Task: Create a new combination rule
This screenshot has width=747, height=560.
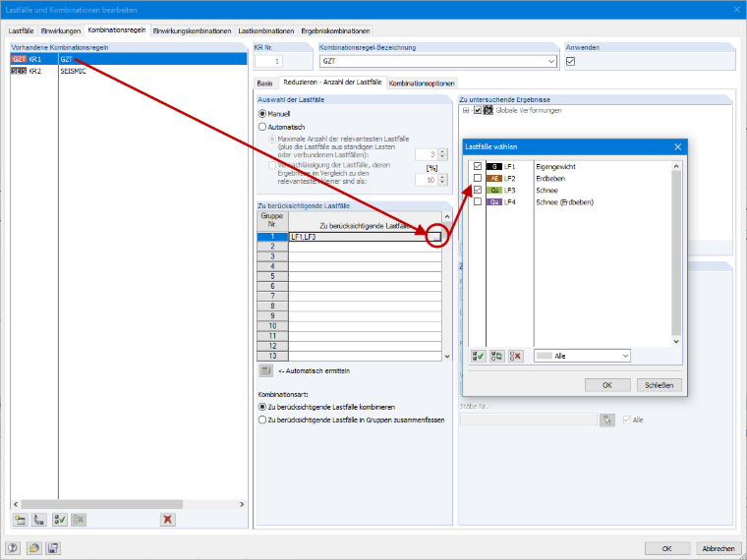Action: [x=20, y=520]
